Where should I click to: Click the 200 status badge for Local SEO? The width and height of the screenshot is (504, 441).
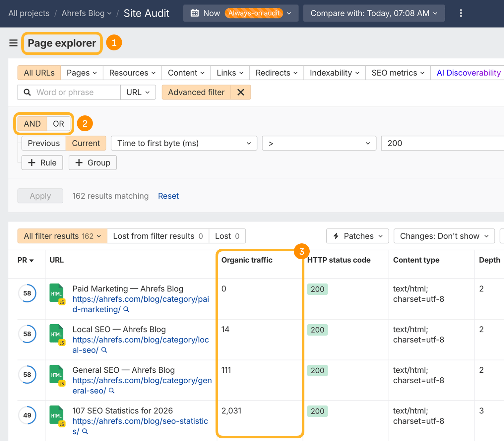point(317,330)
